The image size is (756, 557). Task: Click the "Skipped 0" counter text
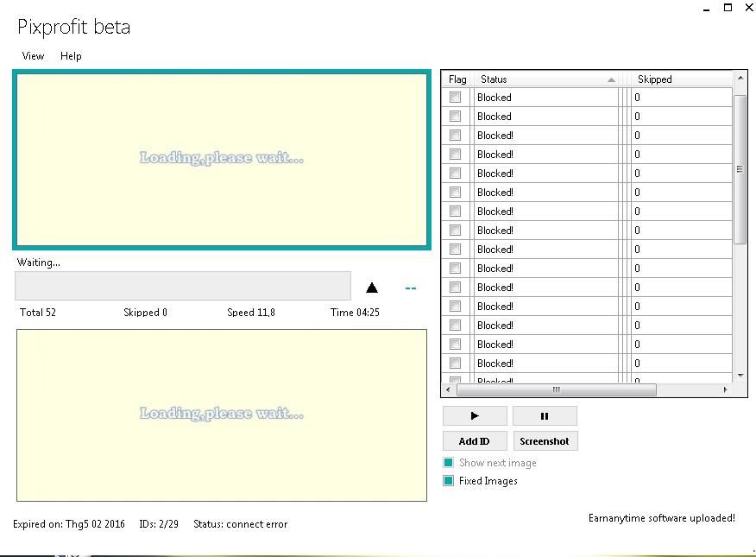click(145, 312)
